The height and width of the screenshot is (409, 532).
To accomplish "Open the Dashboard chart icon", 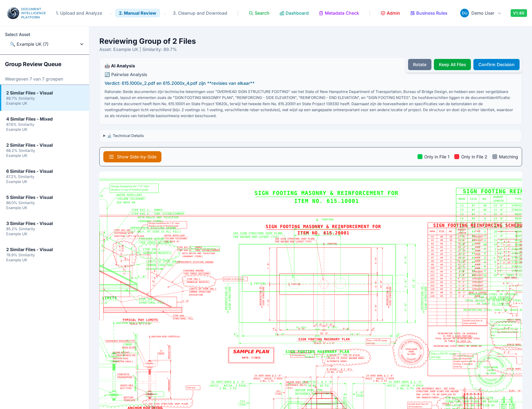I will point(282,13).
